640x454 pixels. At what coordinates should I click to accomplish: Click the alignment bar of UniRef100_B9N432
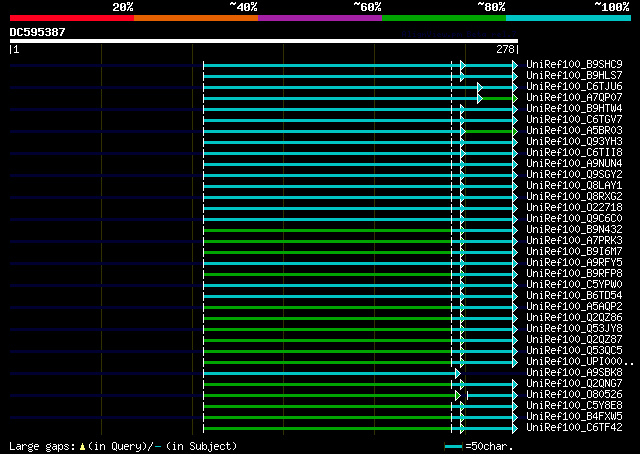pos(360,231)
